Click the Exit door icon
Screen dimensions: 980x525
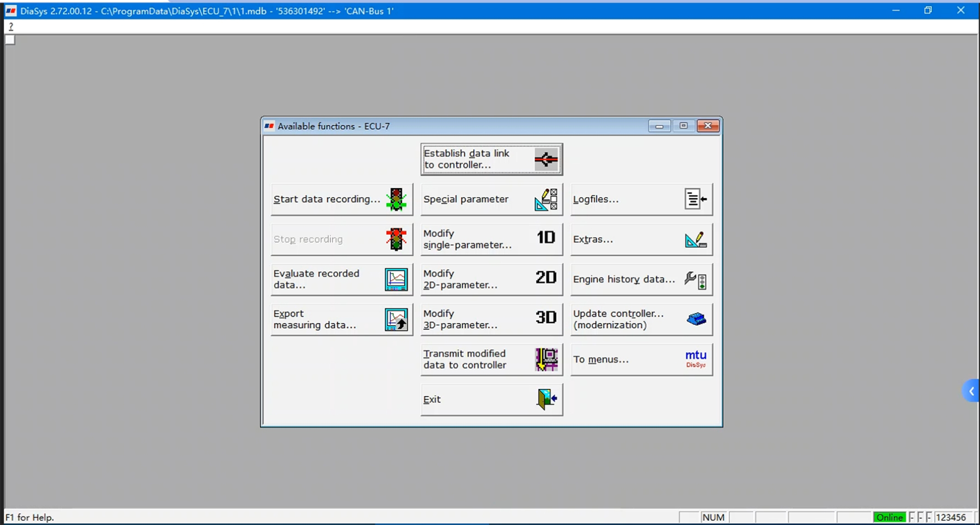click(545, 399)
